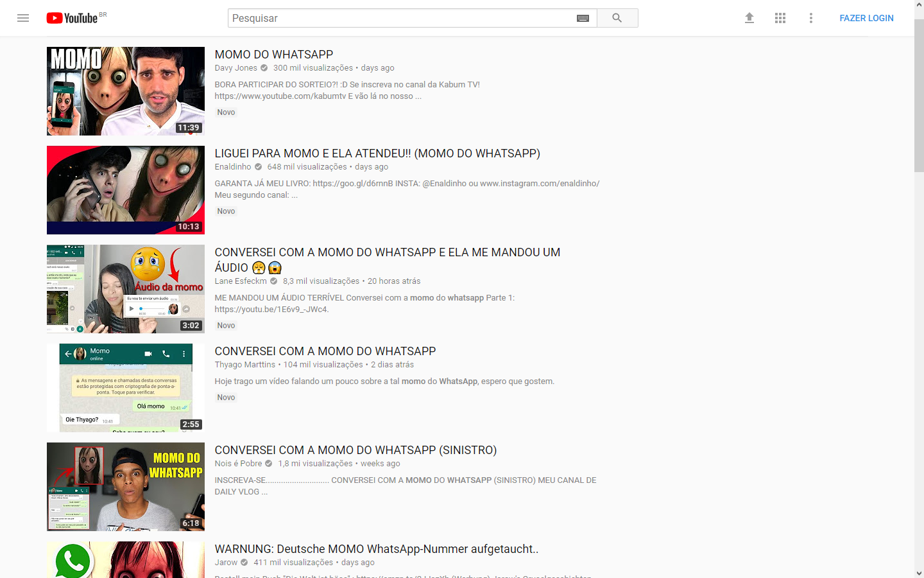Screen dimensions: 924x578
Task: Open WARNUNG: Deutsche MOMO WhatsApp-Nummer title
Action: click(377, 549)
